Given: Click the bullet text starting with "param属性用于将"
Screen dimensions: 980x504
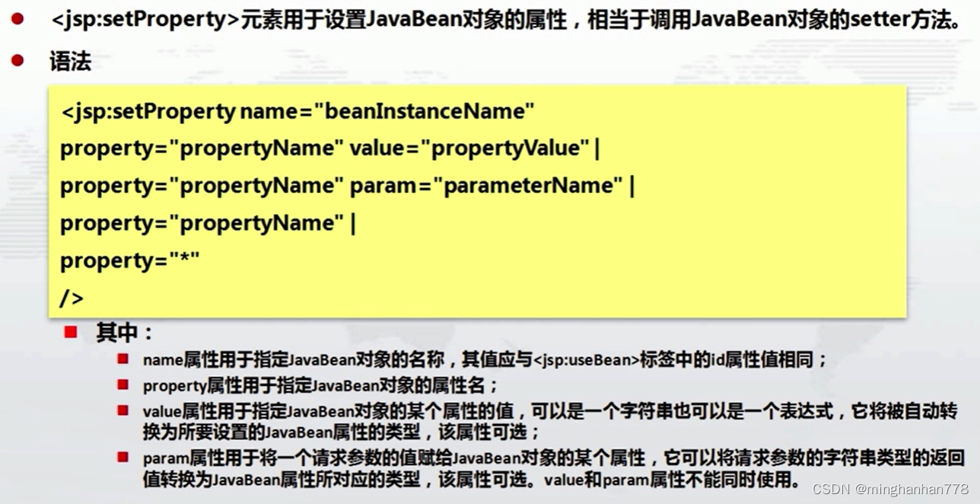Looking at the screenshot, I should (554, 458).
